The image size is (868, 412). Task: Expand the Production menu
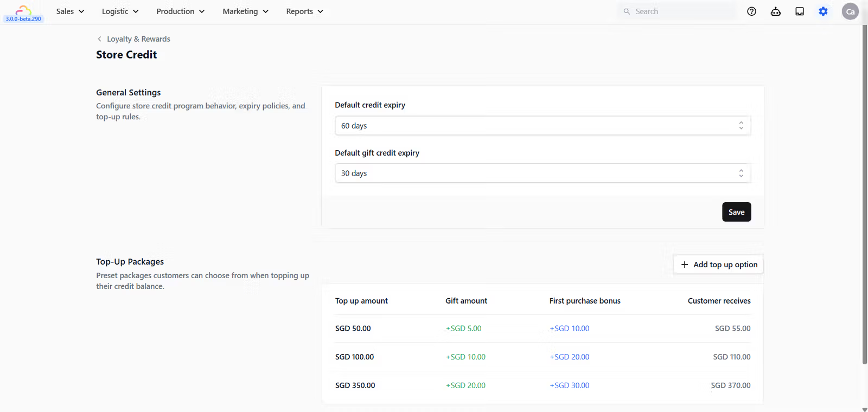click(x=180, y=11)
